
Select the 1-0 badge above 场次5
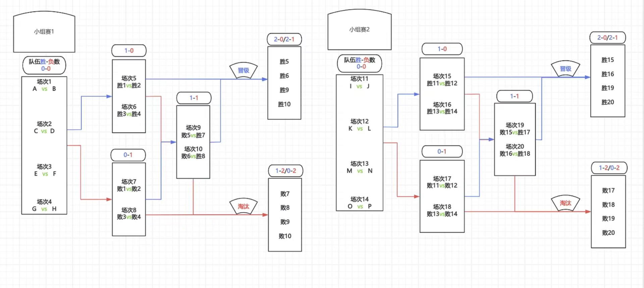[x=129, y=51]
